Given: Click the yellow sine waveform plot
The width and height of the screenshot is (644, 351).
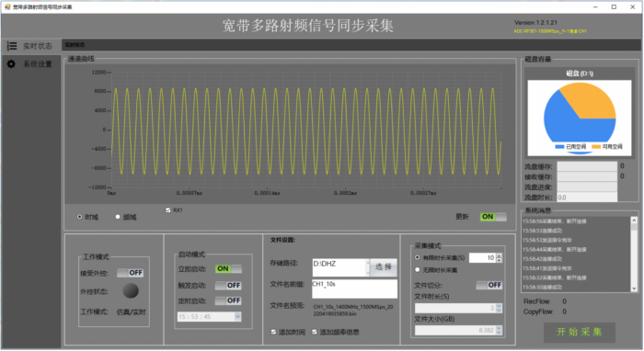Looking at the screenshot, I should click(x=306, y=131).
